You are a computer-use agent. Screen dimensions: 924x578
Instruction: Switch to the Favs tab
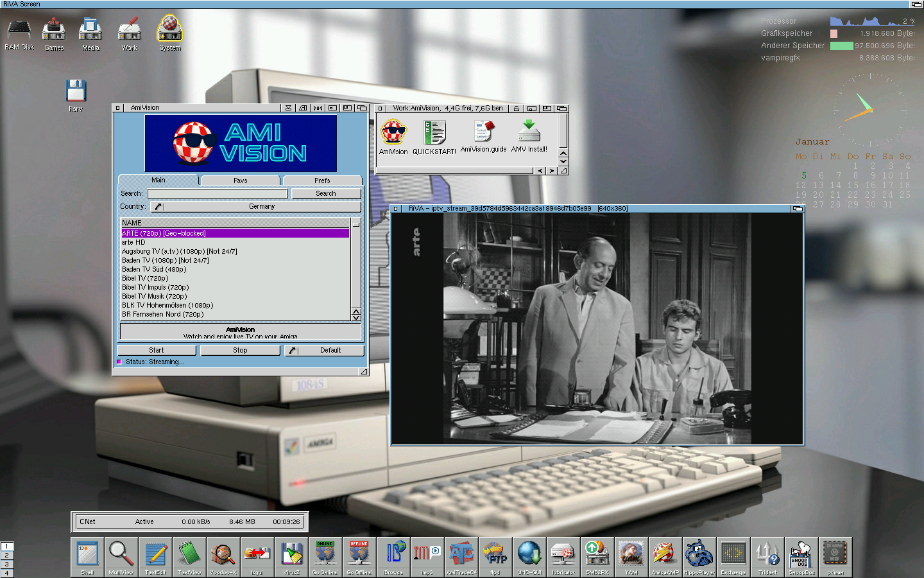241,180
